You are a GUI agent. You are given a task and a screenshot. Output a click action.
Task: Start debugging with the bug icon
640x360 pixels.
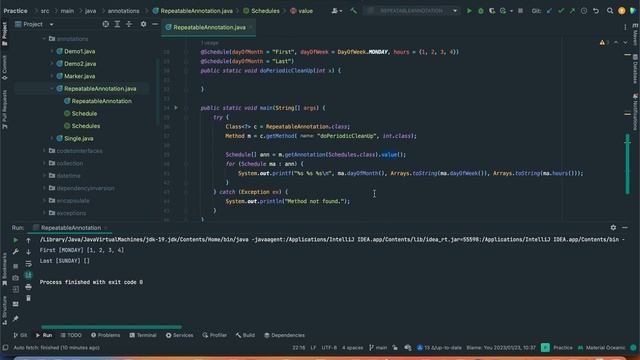coord(481,11)
